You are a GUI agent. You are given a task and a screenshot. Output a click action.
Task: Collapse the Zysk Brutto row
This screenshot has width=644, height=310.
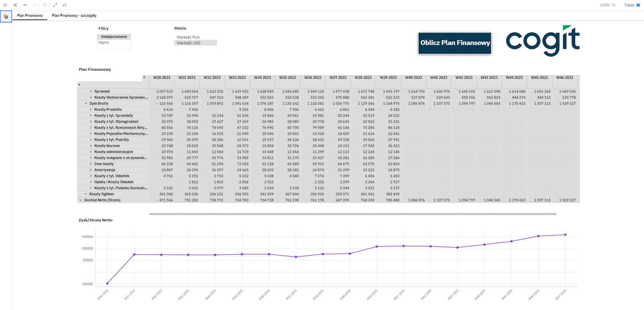86,104
